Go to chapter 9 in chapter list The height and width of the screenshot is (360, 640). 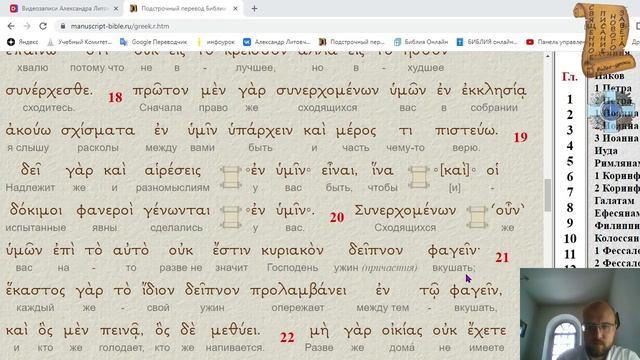(570, 223)
